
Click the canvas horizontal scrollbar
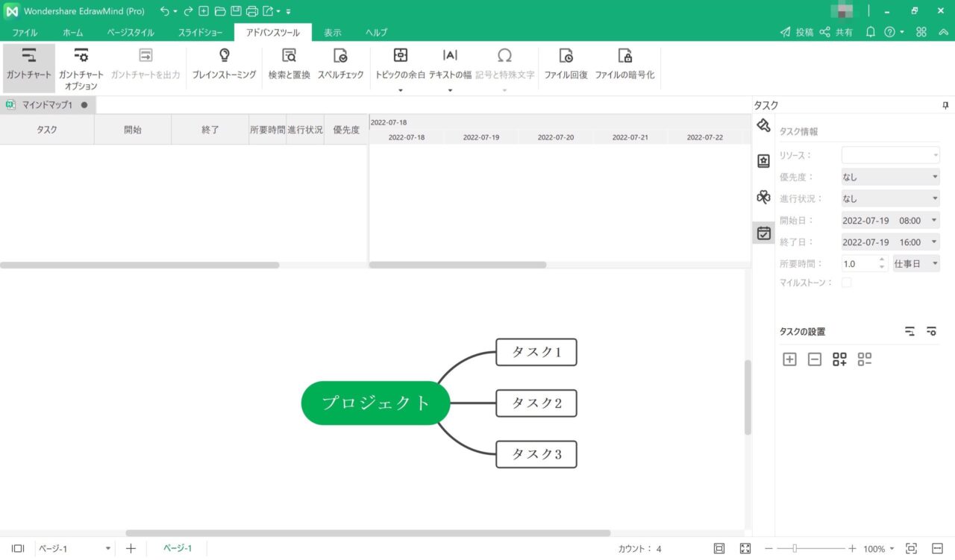[368, 533]
